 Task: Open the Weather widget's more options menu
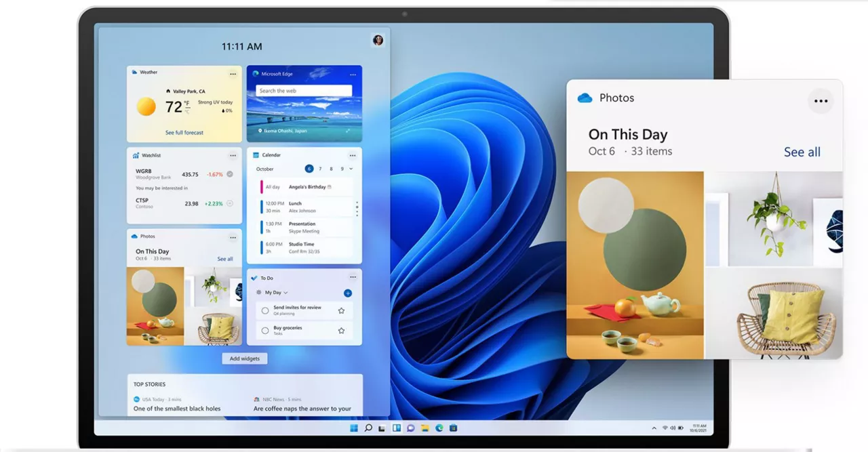point(233,73)
